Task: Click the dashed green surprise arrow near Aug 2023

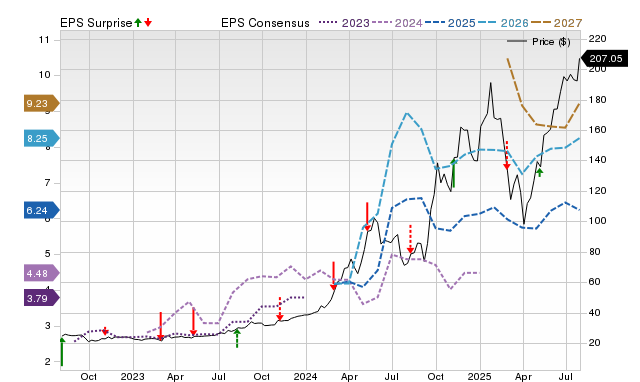Action: (237, 338)
